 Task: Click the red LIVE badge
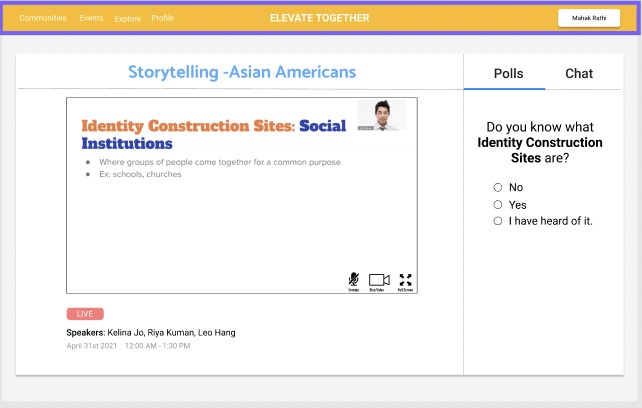(x=85, y=314)
